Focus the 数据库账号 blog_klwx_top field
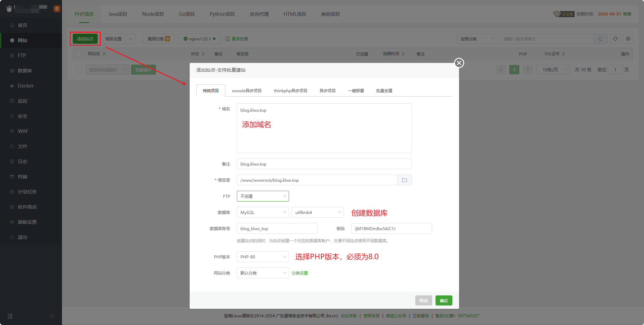The height and width of the screenshot is (325, 644). click(x=277, y=228)
